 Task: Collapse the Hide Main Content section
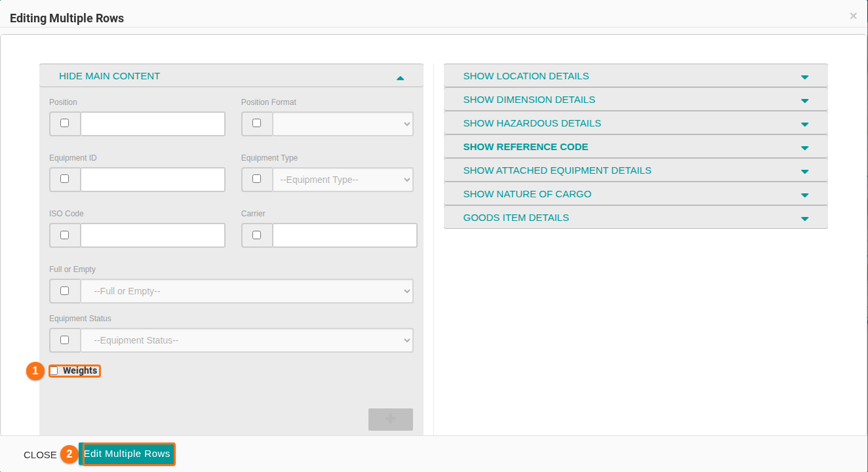point(231,76)
